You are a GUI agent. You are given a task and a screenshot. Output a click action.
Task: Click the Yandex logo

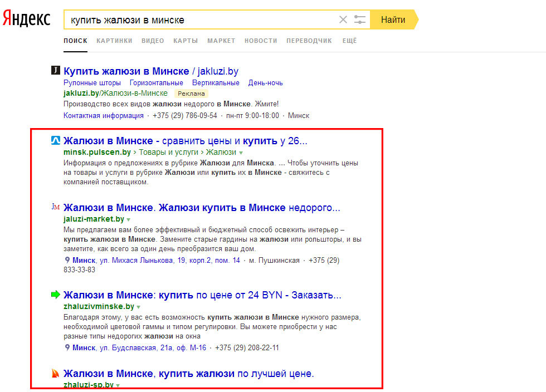point(26,18)
